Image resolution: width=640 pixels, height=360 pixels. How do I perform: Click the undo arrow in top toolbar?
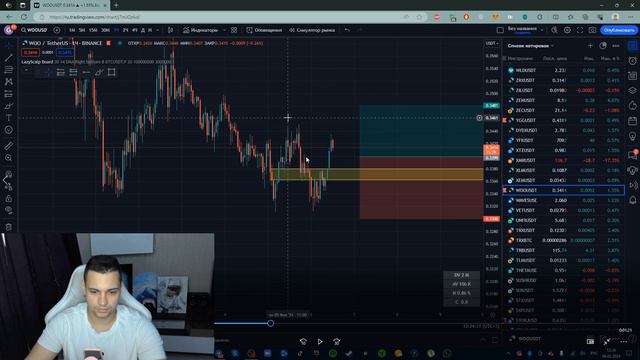[x=347, y=30]
